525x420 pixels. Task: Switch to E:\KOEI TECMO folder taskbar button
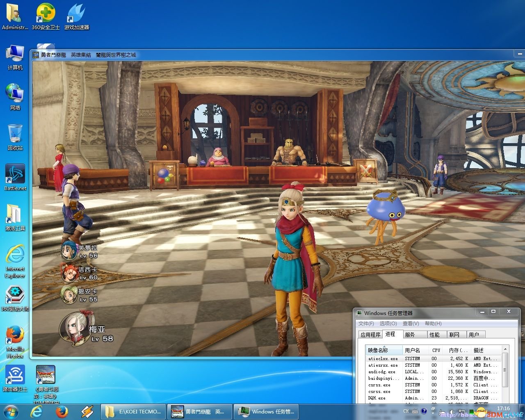134,411
